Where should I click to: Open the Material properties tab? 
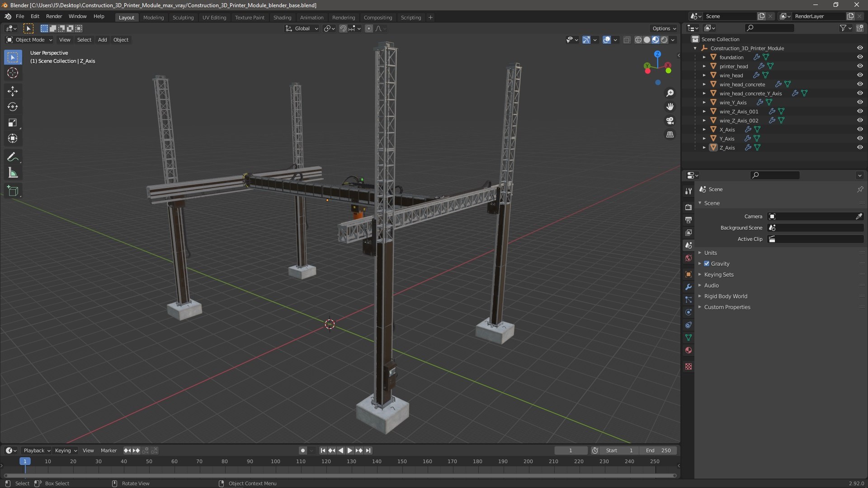(689, 350)
